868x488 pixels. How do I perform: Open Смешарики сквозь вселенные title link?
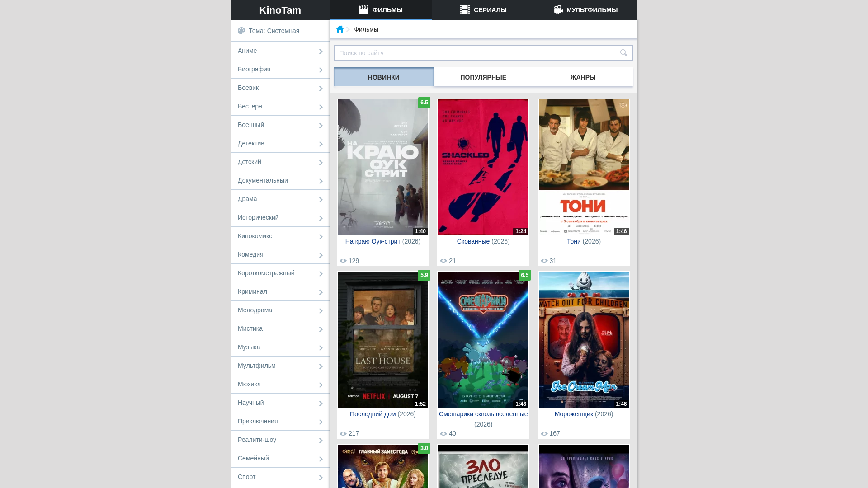click(483, 414)
